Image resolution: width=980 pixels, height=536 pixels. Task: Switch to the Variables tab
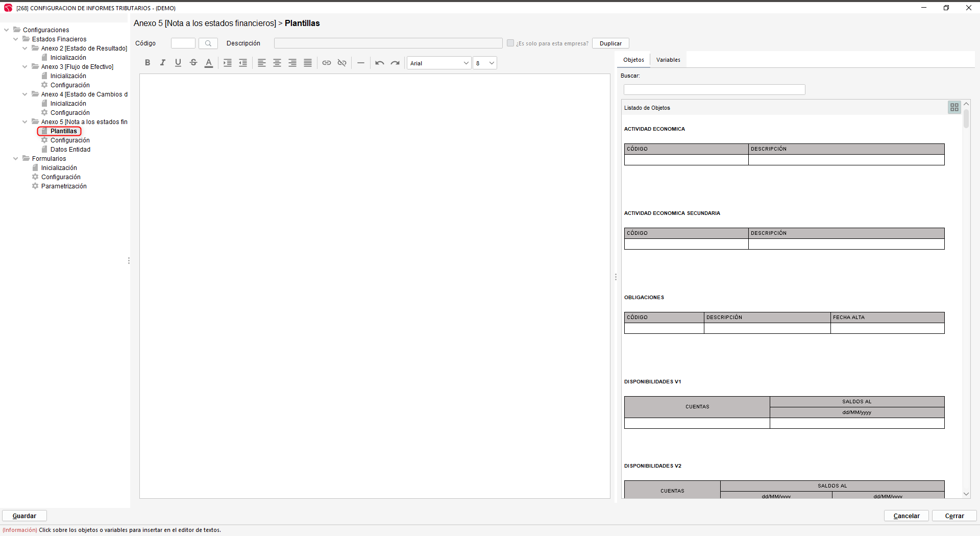coord(668,60)
